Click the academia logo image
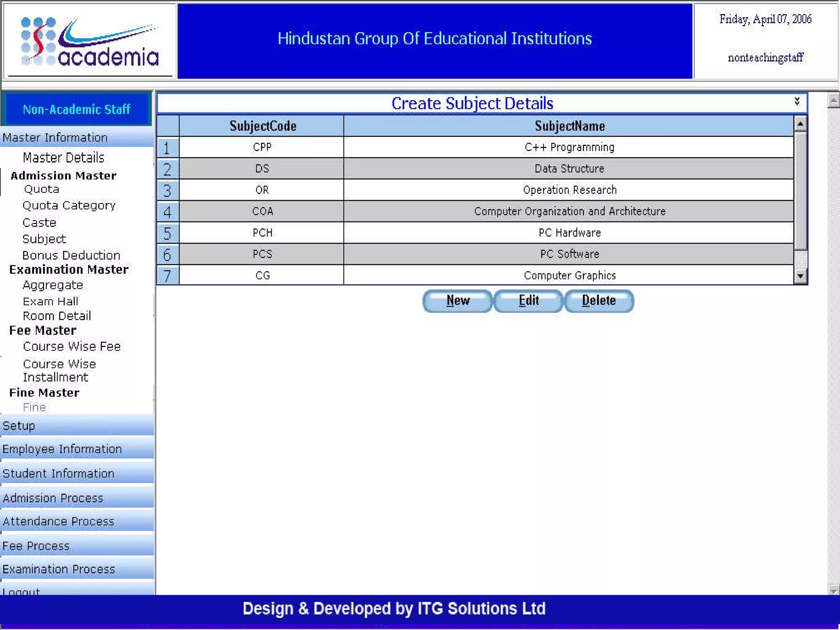 tap(89, 42)
